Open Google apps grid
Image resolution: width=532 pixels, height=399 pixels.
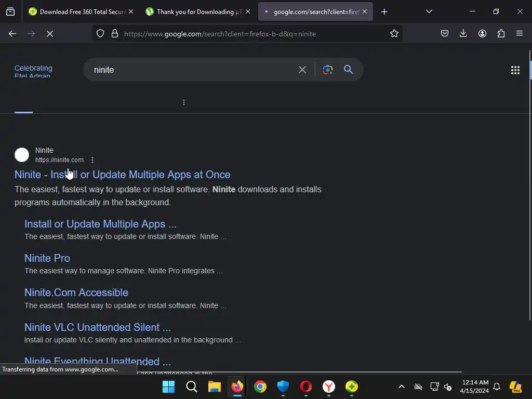tap(515, 70)
